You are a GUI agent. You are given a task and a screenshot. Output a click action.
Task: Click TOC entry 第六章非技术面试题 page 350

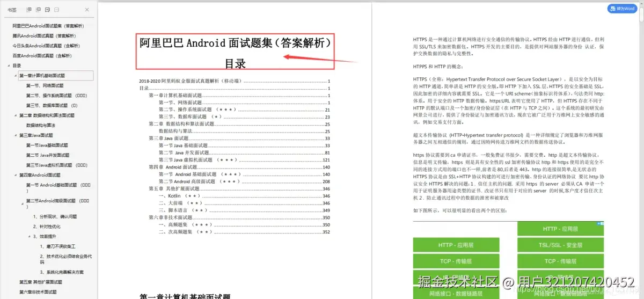tap(239, 217)
